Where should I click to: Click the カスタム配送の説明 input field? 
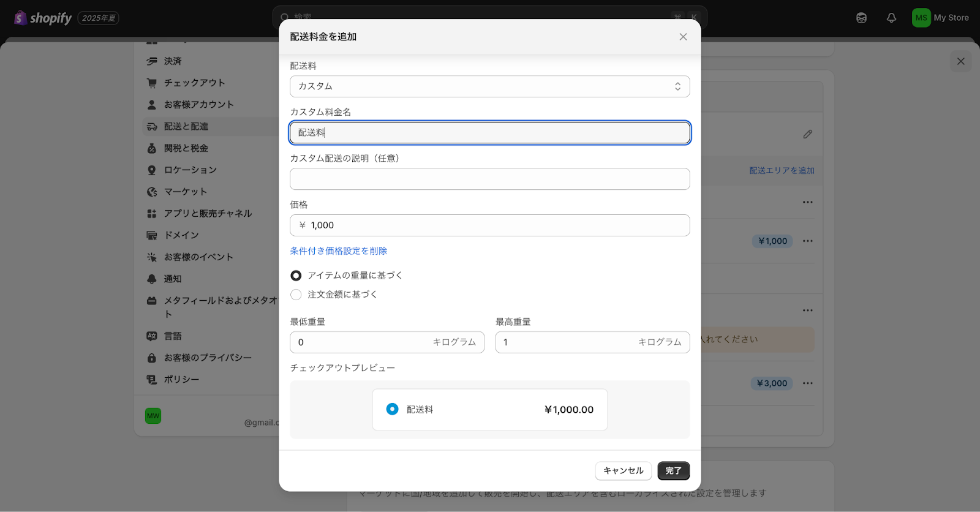point(490,179)
